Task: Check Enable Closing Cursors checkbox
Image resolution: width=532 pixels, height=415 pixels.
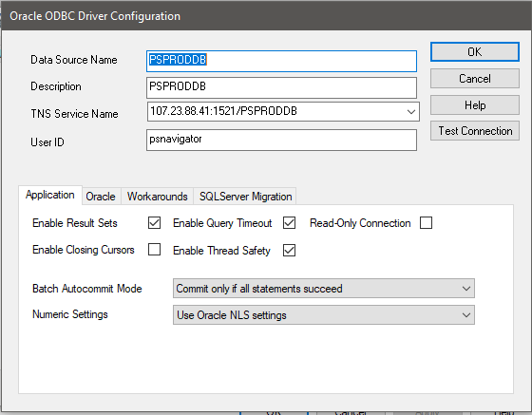Action: (154, 250)
